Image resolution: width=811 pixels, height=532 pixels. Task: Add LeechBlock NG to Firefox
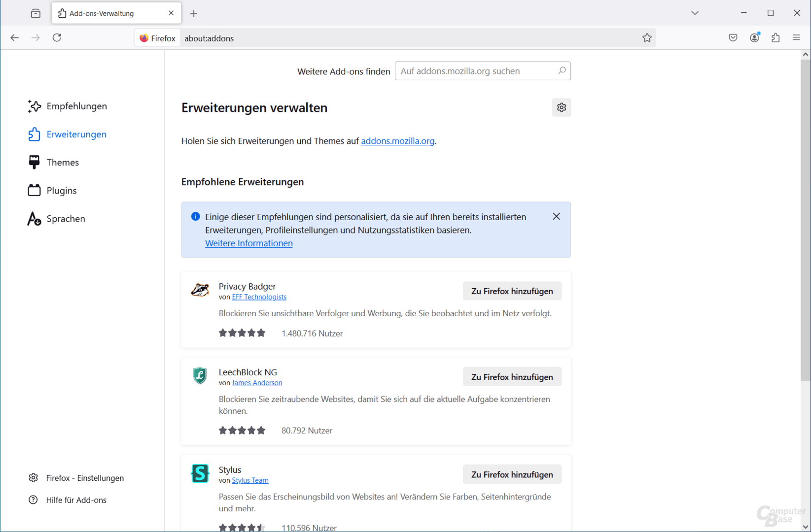pos(512,377)
